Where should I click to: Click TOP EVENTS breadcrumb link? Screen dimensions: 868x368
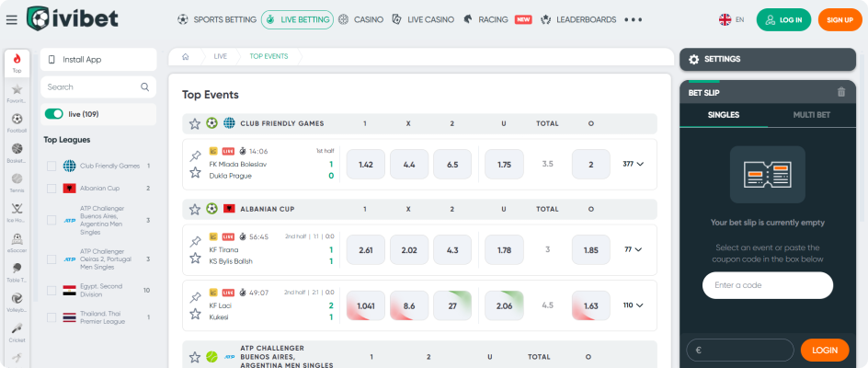269,56
